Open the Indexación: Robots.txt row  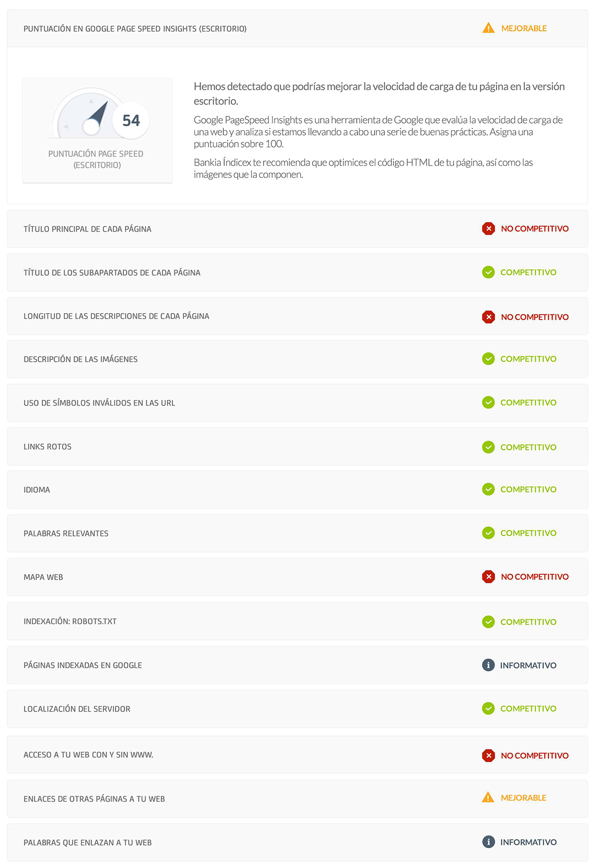click(70, 622)
